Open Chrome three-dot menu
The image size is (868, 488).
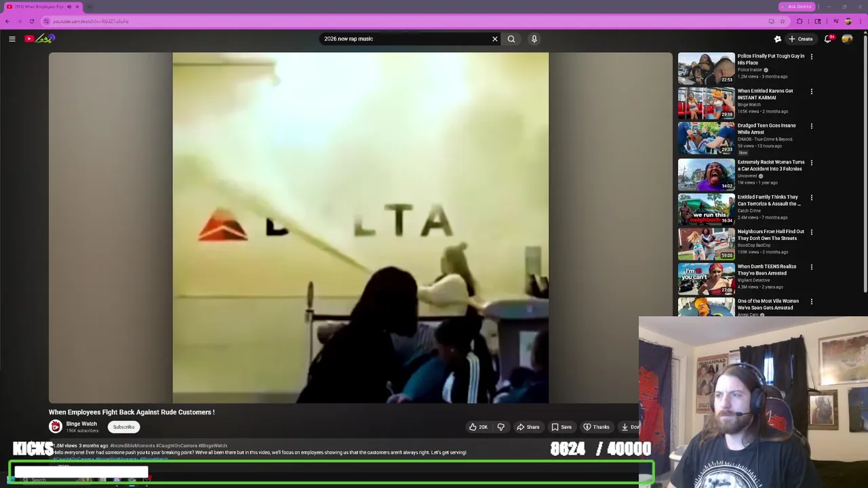tap(860, 21)
